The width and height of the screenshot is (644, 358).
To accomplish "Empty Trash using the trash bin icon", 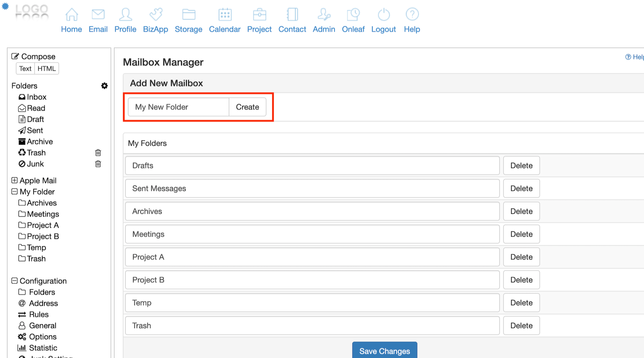I will point(98,153).
